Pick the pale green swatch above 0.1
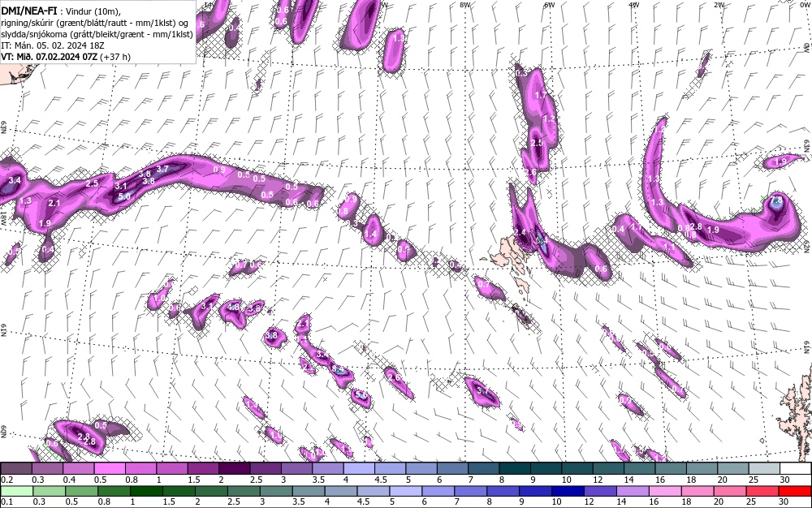Viewport: 812px width, 508px height. point(16,491)
